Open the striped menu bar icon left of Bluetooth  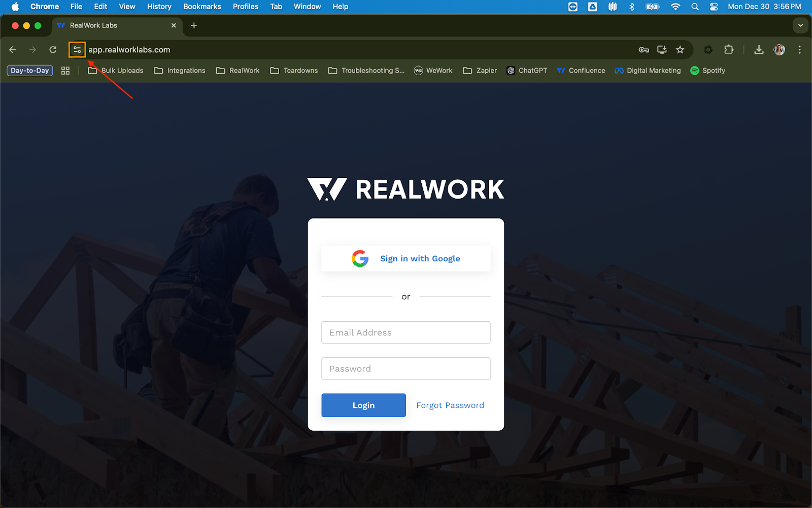[613, 7]
